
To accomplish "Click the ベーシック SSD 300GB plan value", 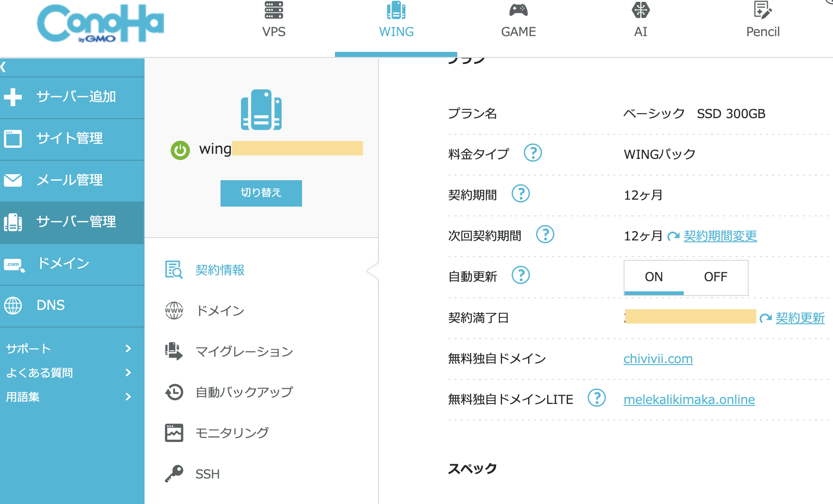I will pos(694,113).
